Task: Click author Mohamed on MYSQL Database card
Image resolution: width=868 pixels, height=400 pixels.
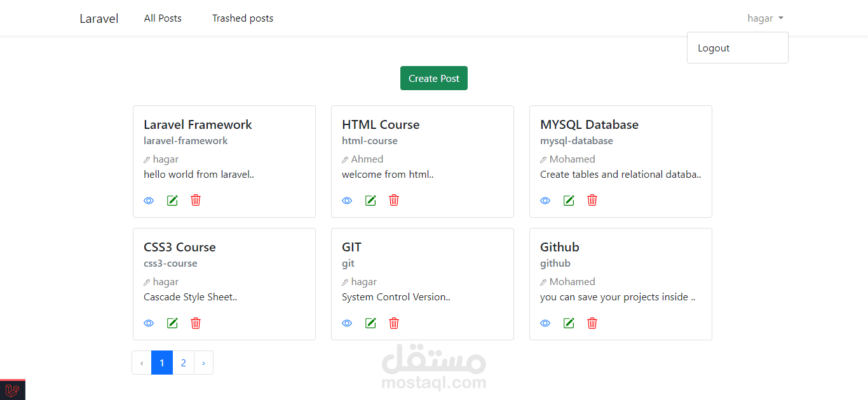Action: [x=573, y=159]
